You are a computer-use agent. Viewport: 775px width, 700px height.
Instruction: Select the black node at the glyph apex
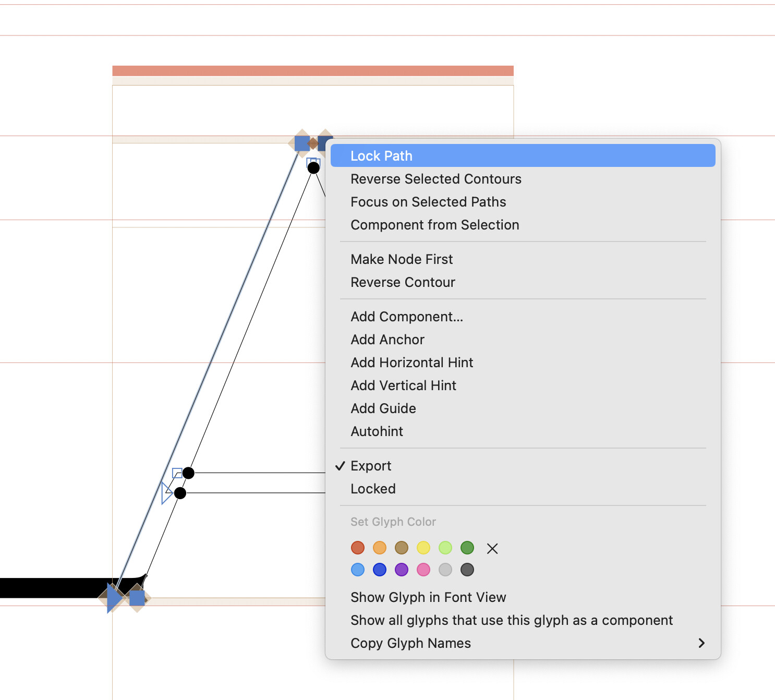pos(313,168)
